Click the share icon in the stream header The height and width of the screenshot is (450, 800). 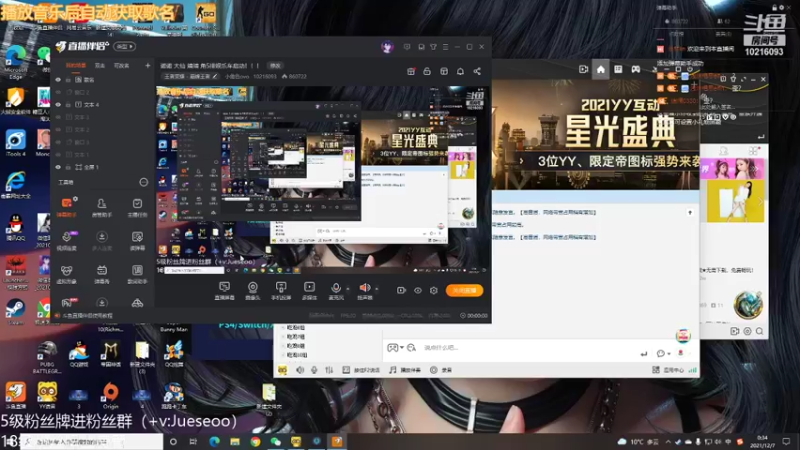click(477, 71)
